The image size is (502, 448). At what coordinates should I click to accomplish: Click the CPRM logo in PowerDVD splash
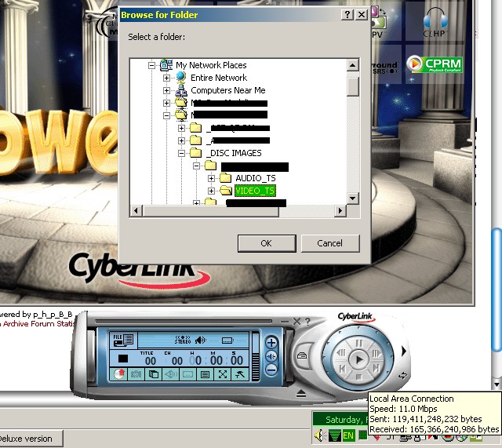(x=435, y=64)
